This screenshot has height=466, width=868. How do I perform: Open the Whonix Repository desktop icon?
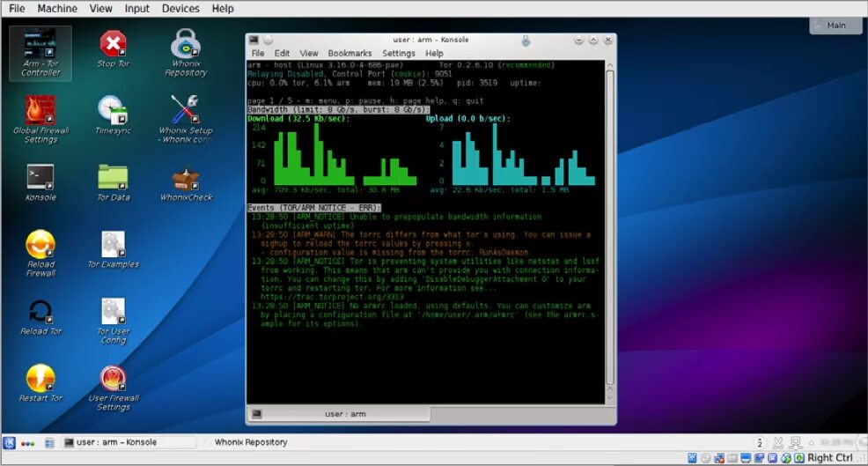[x=186, y=53]
